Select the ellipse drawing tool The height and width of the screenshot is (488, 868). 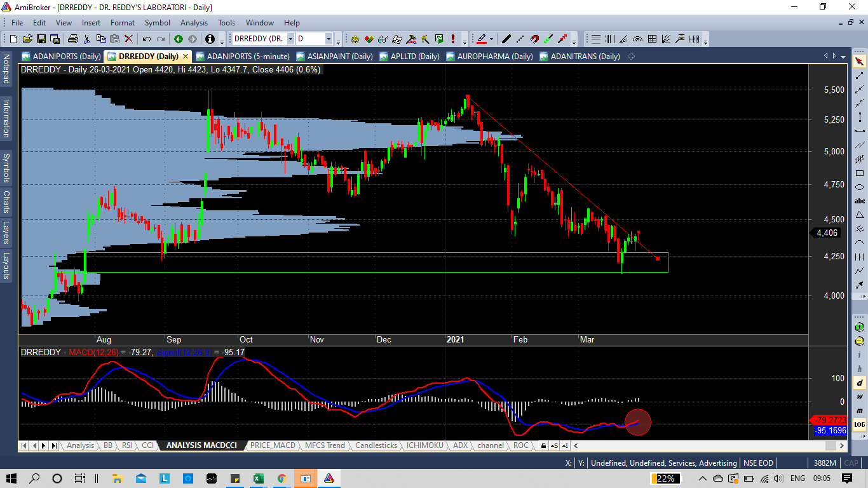(859, 187)
